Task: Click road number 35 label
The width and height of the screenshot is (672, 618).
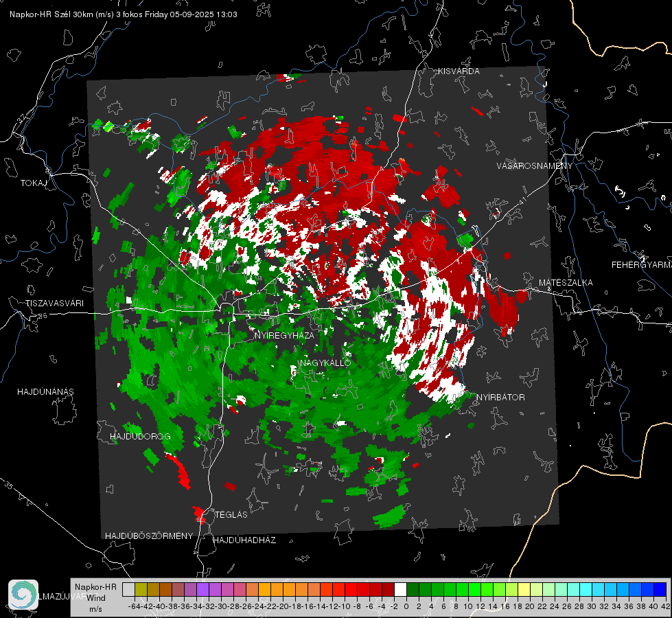Action: [x=8, y=485]
